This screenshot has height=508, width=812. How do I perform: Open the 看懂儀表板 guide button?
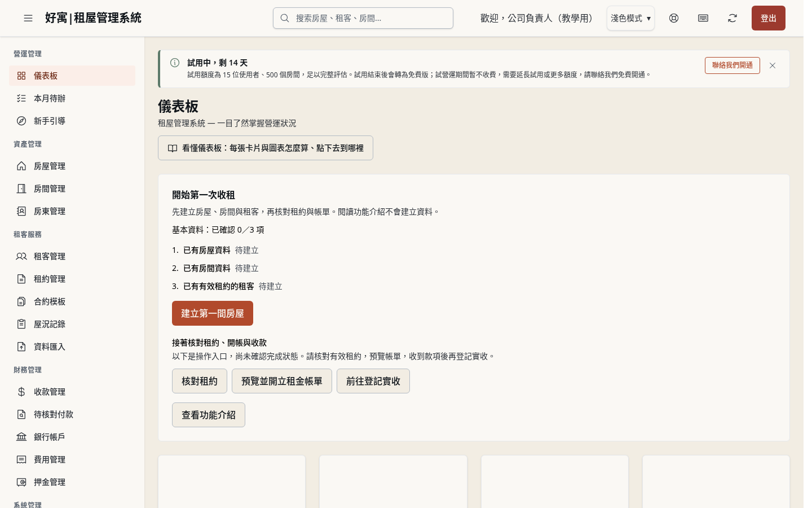point(266,148)
